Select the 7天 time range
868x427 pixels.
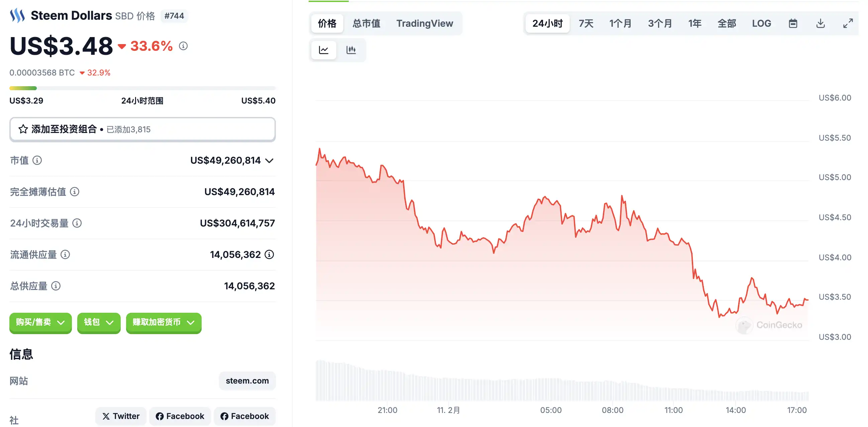coord(586,23)
